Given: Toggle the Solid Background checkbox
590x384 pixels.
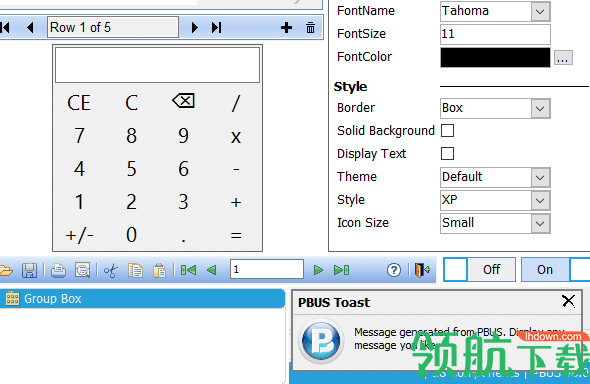Looking at the screenshot, I should [x=447, y=131].
